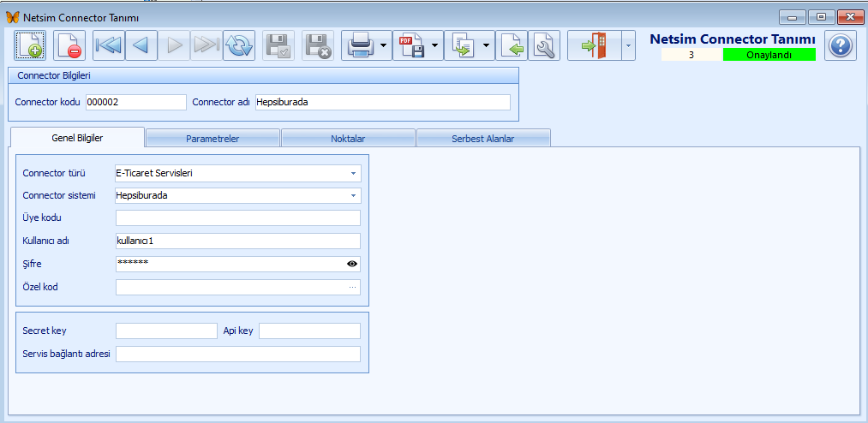Jump to the last record
868x423 pixels.
[207, 45]
